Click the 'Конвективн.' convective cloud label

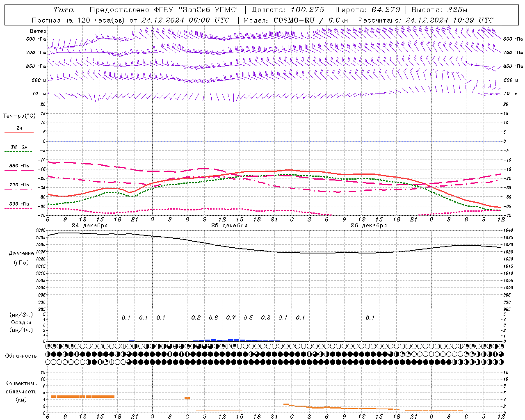pyautogui.click(x=21, y=383)
